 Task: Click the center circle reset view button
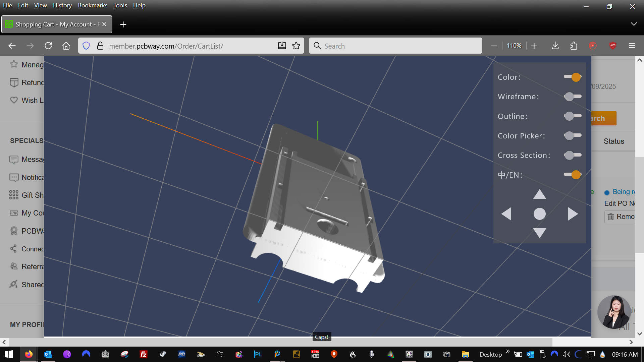click(x=539, y=214)
